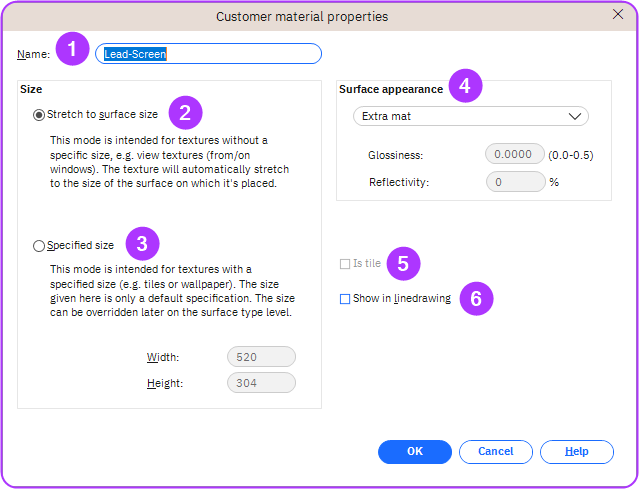This screenshot has height=489, width=639.
Task: Click the purple number 1 badge
Action: click(72, 49)
